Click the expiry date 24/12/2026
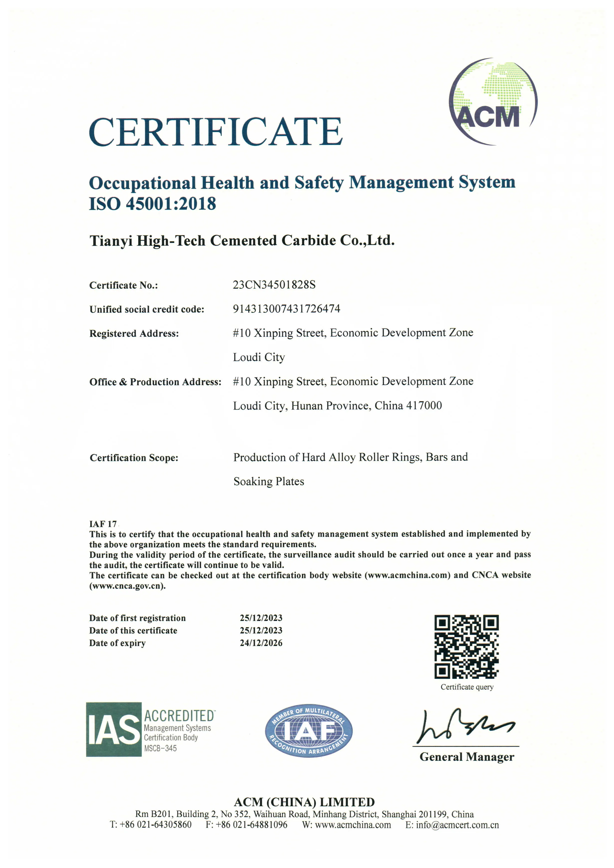The width and height of the screenshot is (614, 868). [261, 643]
